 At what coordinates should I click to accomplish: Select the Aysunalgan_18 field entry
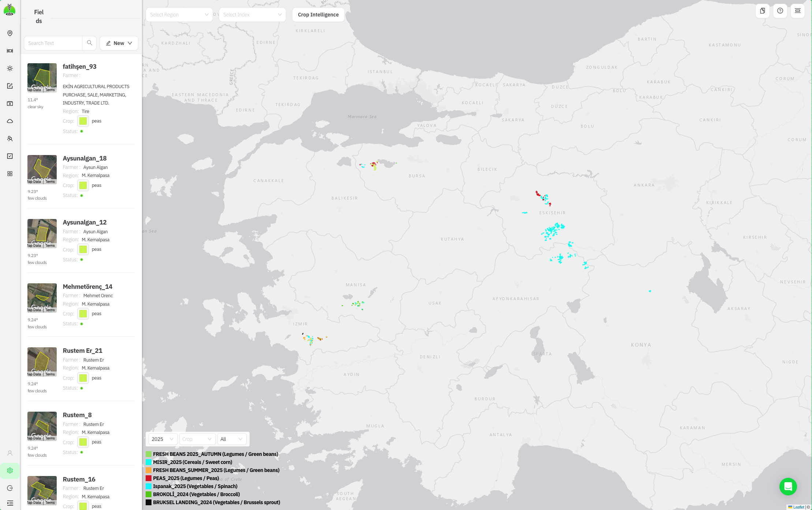pyautogui.click(x=85, y=158)
